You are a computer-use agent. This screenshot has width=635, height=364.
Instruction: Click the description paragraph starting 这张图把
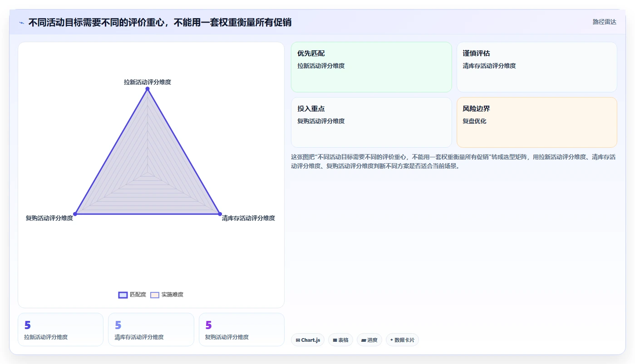(453, 161)
